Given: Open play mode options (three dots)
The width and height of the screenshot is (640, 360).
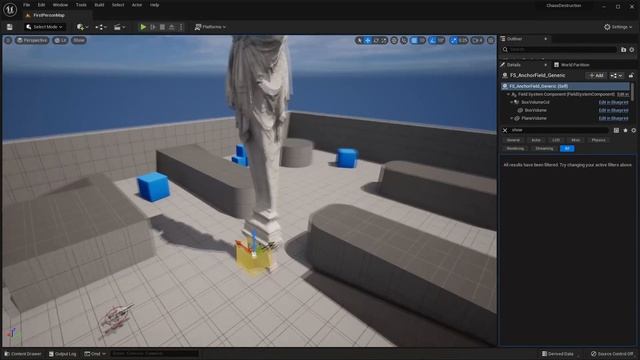Looking at the screenshot, I should (x=181, y=27).
